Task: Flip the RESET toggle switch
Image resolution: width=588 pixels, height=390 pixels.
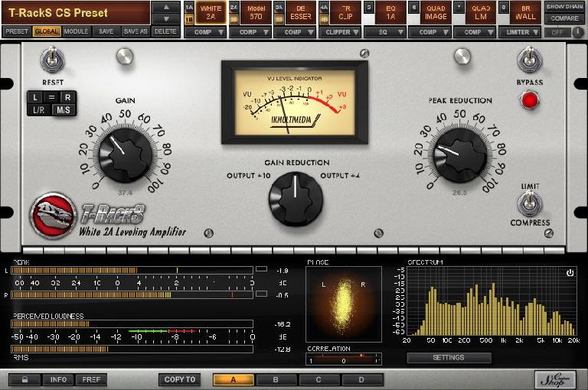Action: coord(53,60)
